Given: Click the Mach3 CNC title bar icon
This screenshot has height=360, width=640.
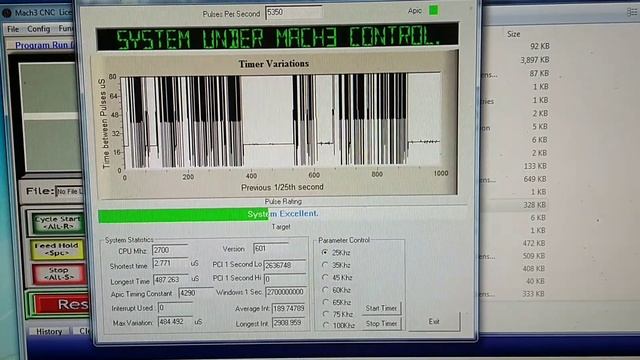Looking at the screenshot, I should (x=7, y=13).
